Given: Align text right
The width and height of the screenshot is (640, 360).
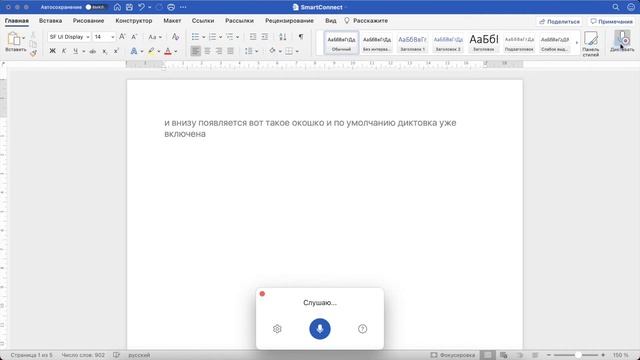Looking at the screenshot, I should tap(219, 51).
